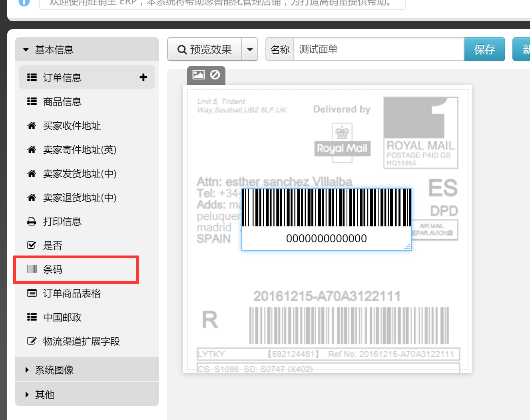Screen dimensions: 530x420
Task: Expand the 系统图像 section
Action: point(87,370)
